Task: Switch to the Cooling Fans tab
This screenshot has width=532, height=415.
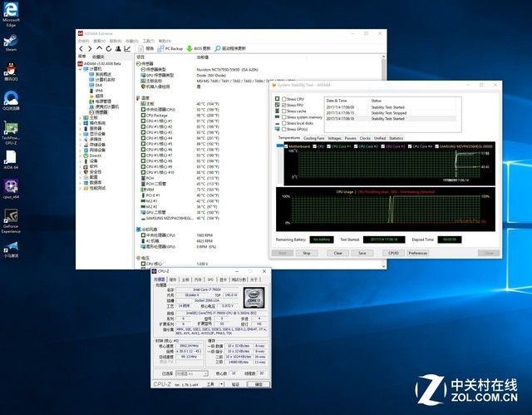Action: (x=313, y=138)
